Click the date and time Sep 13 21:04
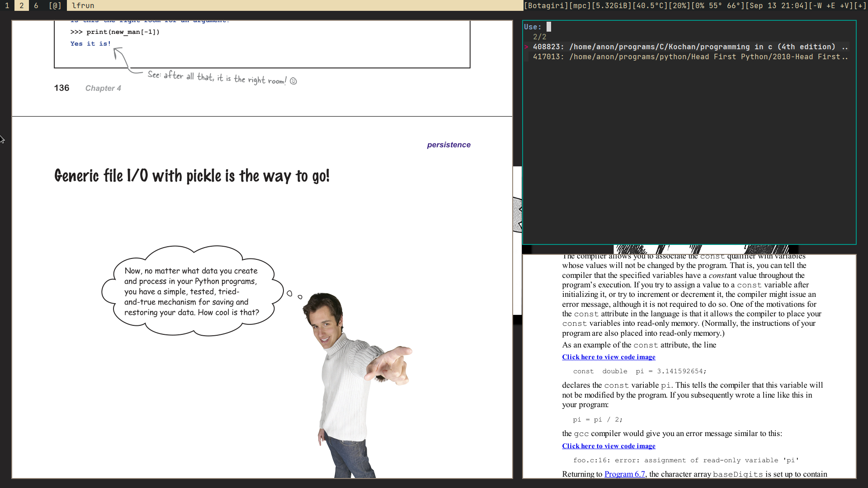This screenshot has height=488, width=868. [776, 5]
